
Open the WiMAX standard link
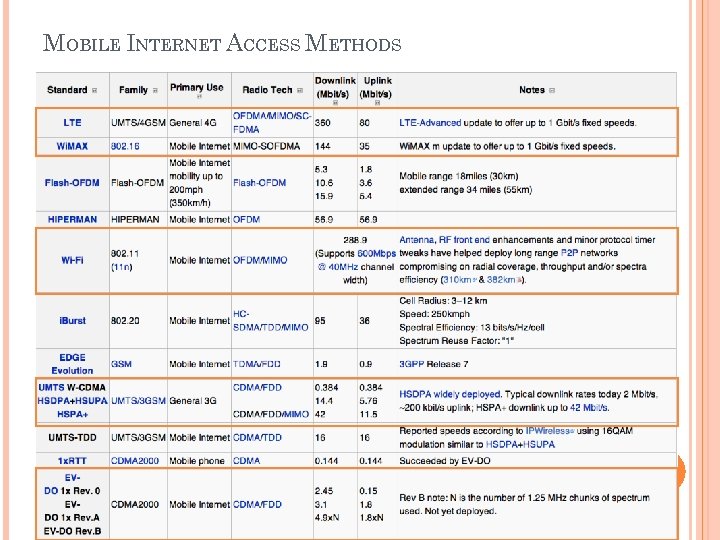click(x=72, y=146)
